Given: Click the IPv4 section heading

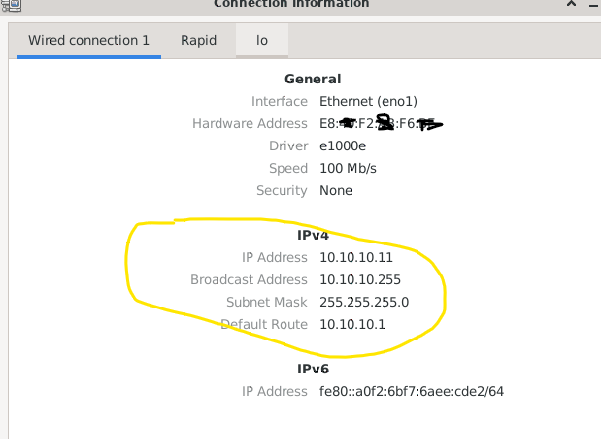Looking at the screenshot, I should (313, 235).
